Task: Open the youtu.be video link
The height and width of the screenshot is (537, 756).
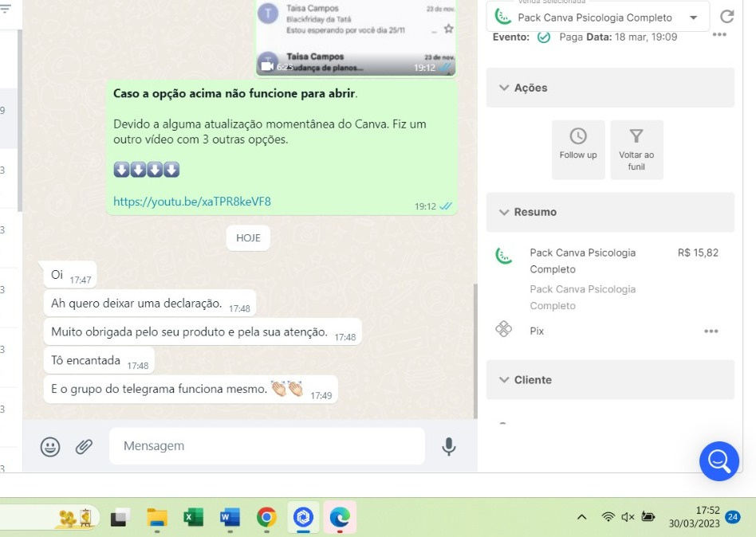Action: pyautogui.click(x=192, y=202)
